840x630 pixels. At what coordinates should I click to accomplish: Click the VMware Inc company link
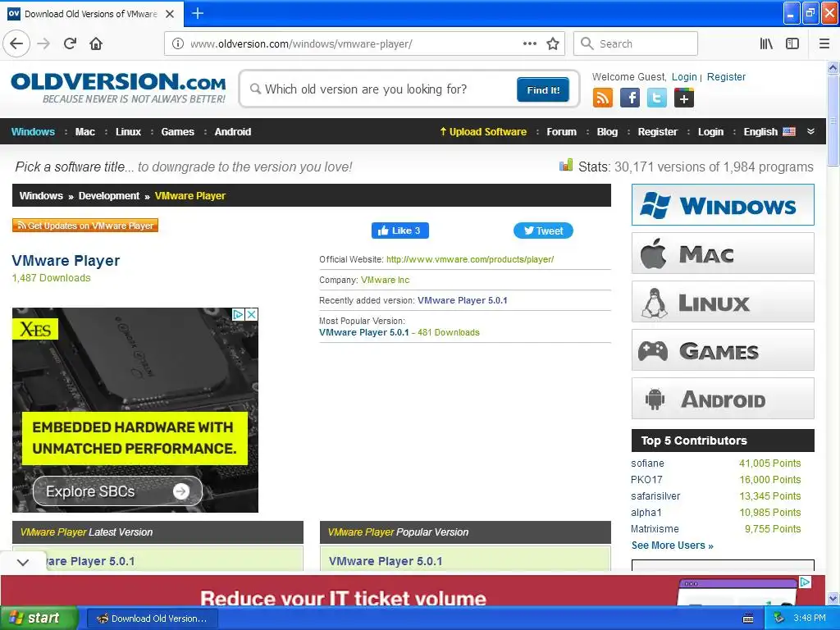385,280
